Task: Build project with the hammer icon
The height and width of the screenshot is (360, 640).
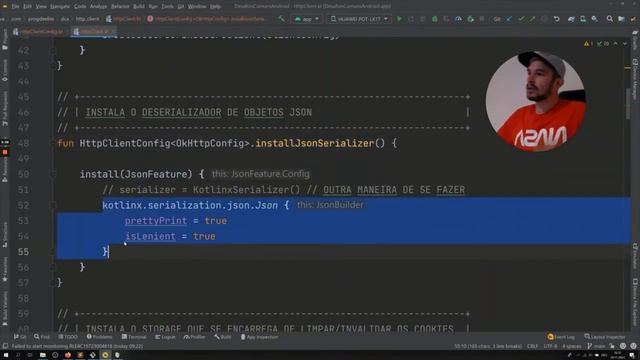Action: click(281, 19)
